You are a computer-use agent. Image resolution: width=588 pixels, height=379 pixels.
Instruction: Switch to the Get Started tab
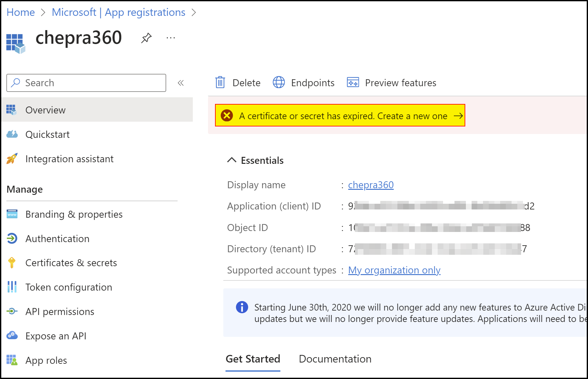coord(253,359)
